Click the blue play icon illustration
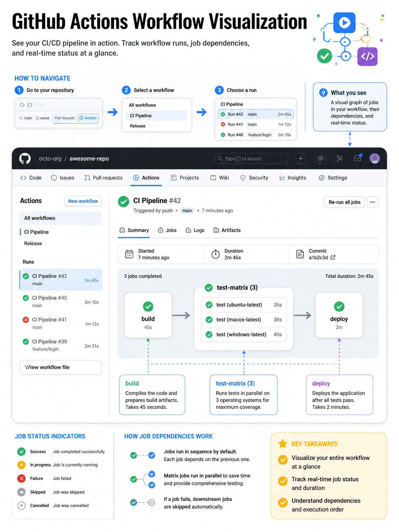 pos(344,23)
